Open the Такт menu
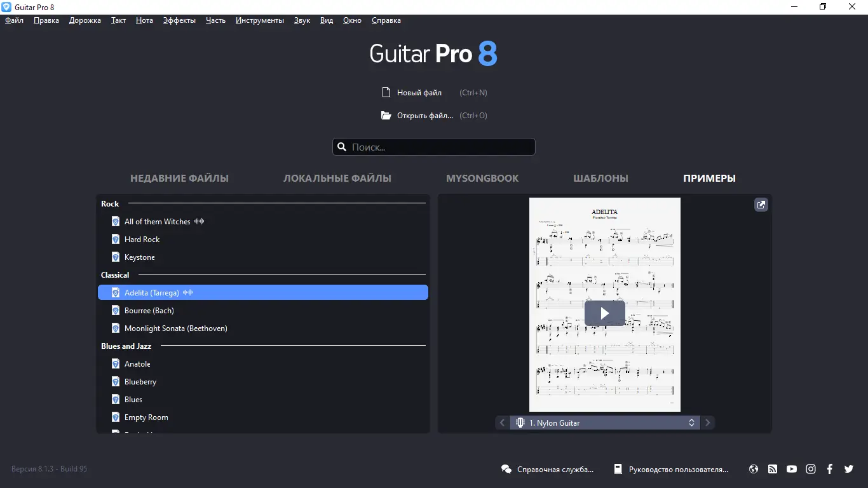The height and width of the screenshot is (488, 868). (x=118, y=20)
